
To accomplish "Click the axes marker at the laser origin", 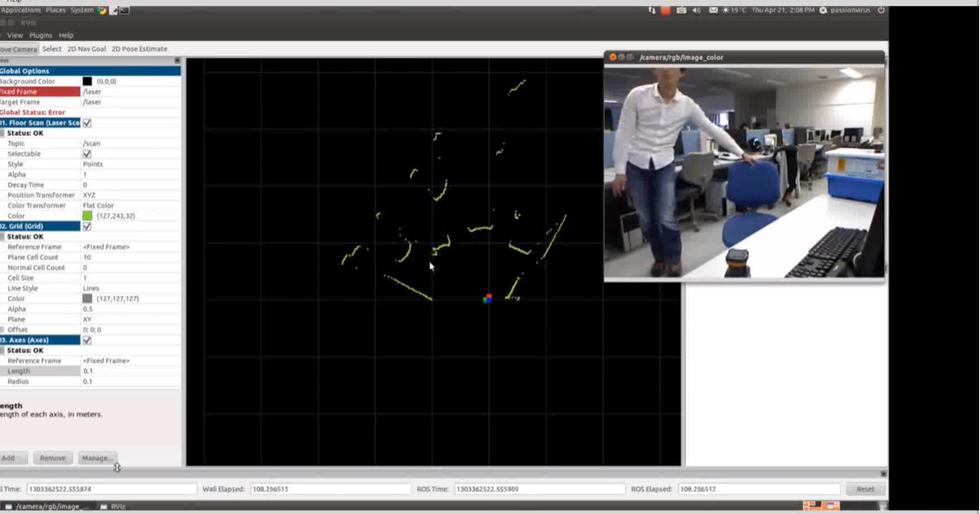I will pos(487,298).
